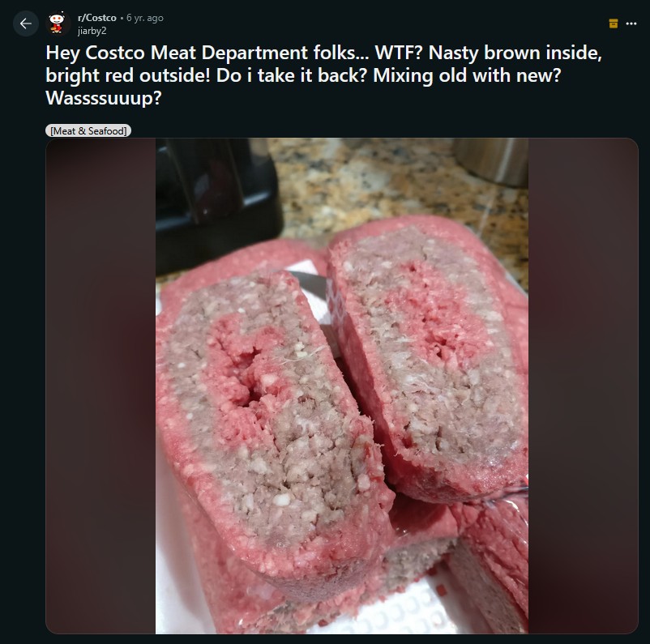The width and height of the screenshot is (650, 644).
Task: Click the word Wassssuuup? in title
Action: coord(104,98)
